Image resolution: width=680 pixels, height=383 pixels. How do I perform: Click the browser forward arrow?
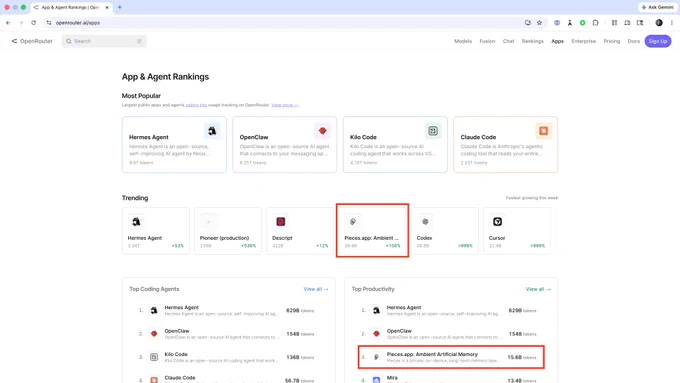coord(20,23)
